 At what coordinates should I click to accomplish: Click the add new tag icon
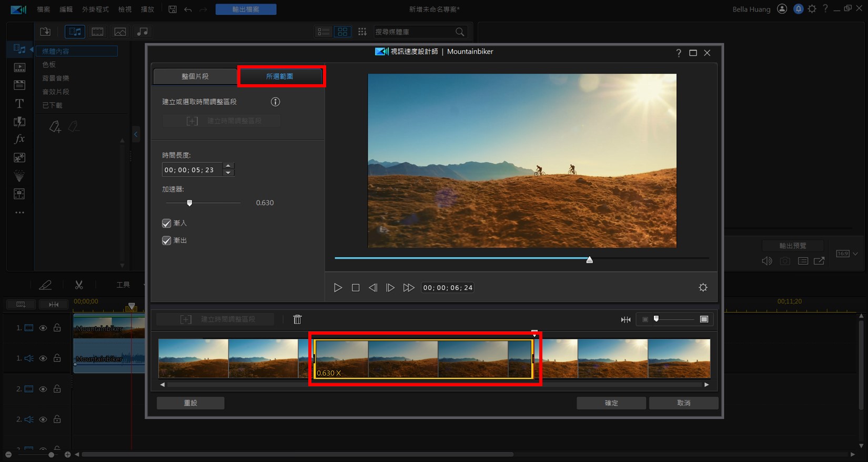tap(55, 127)
